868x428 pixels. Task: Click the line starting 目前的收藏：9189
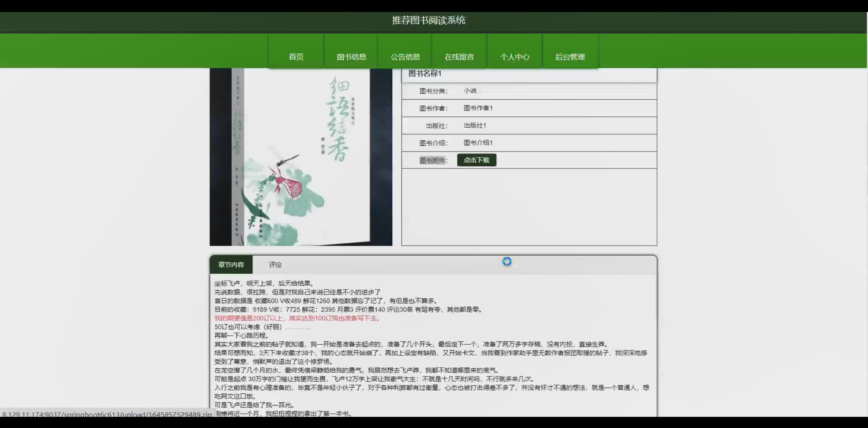(x=349, y=310)
